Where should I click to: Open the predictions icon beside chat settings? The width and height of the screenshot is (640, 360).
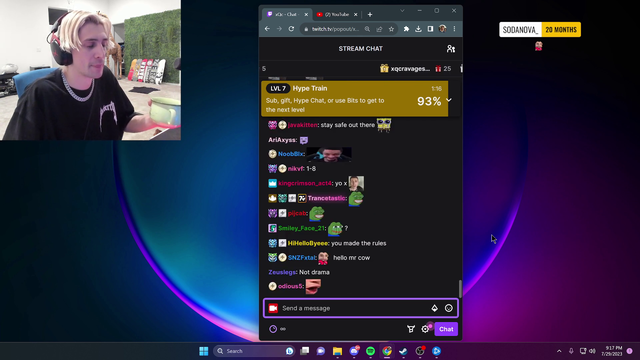(x=411, y=329)
